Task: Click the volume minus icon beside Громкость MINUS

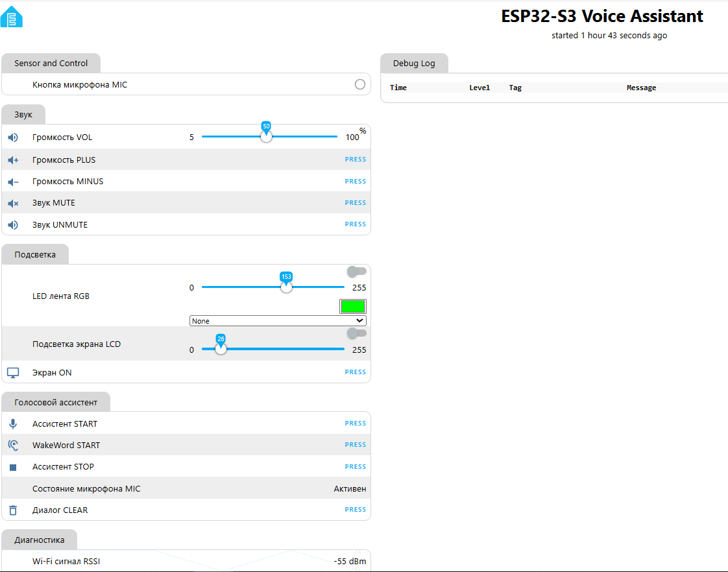Action: click(x=13, y=182)
